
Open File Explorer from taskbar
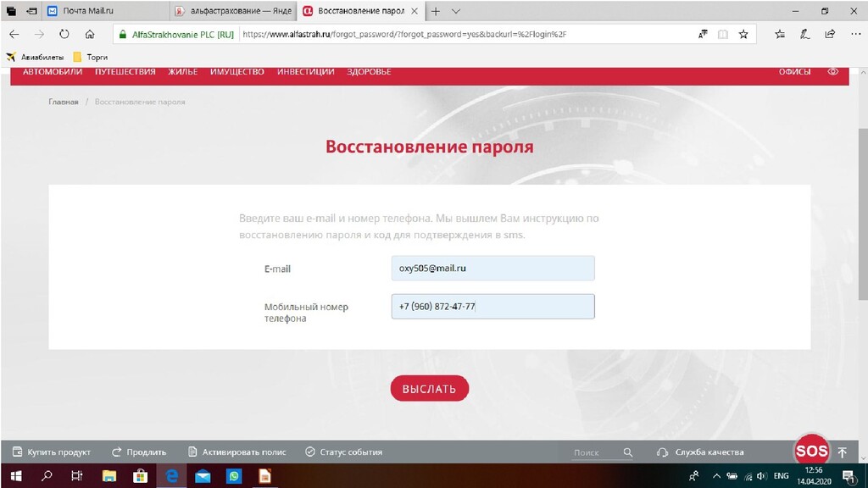(x=109, y=476)
